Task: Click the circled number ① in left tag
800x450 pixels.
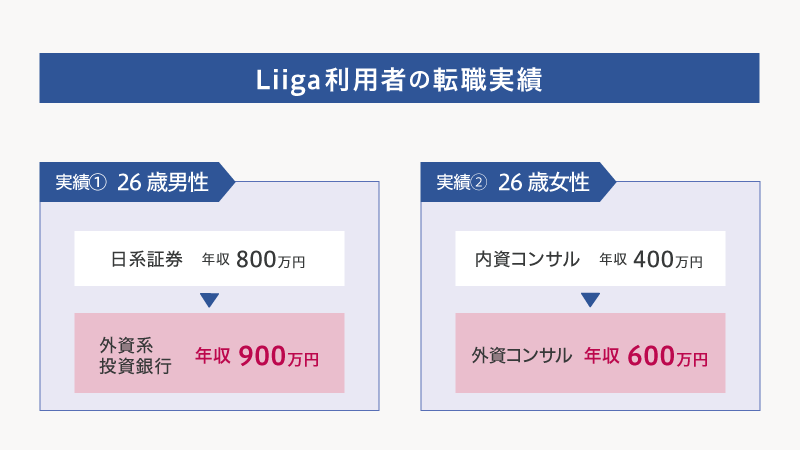Action: [98, 182]
